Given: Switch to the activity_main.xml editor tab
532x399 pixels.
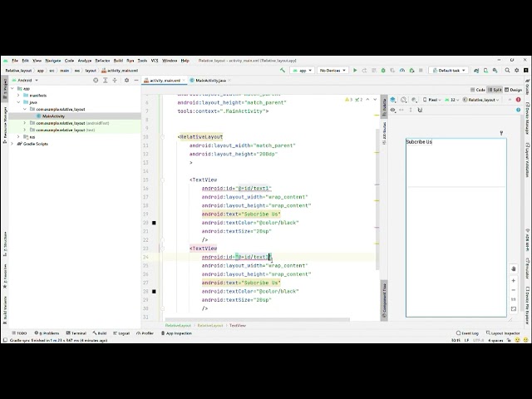Looking at the screenshot, I should pos(165,81).
